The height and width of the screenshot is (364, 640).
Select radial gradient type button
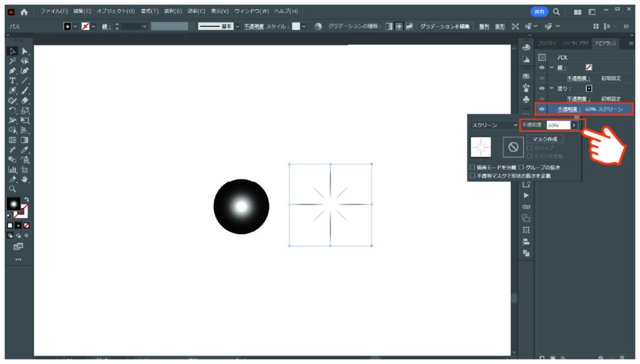coord(399,26)
